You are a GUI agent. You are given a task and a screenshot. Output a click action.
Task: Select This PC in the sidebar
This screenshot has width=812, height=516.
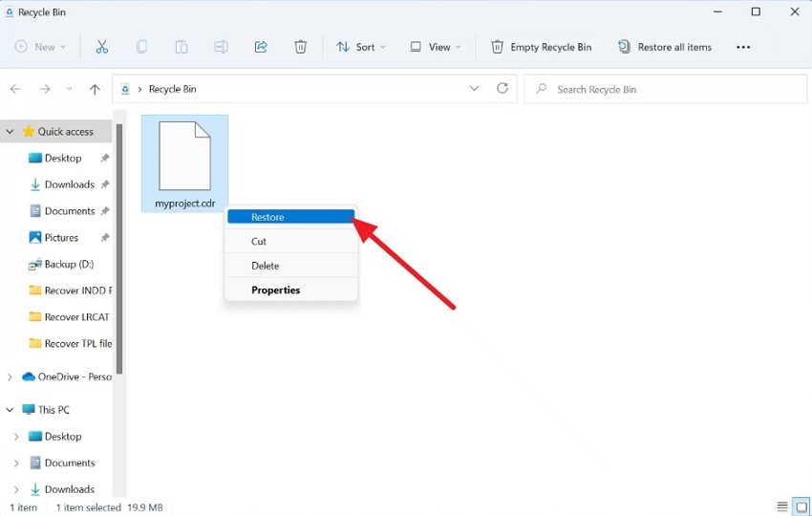[x=53, y=410]
